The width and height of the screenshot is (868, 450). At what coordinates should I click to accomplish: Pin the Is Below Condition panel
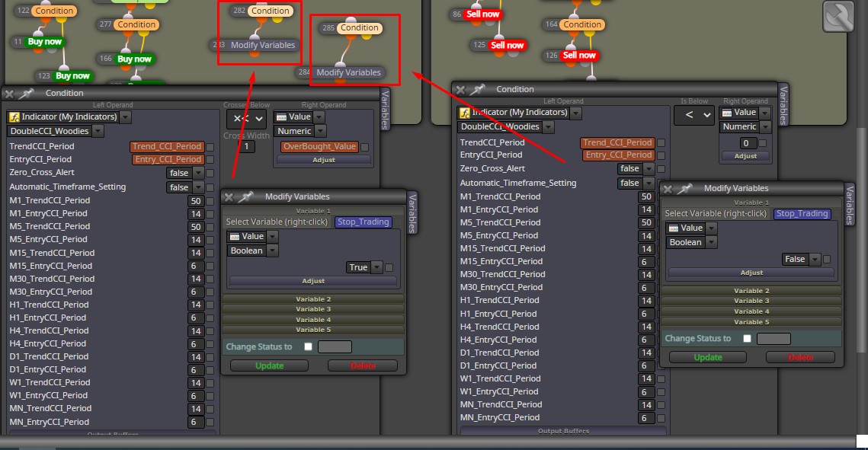pos(477,89)
